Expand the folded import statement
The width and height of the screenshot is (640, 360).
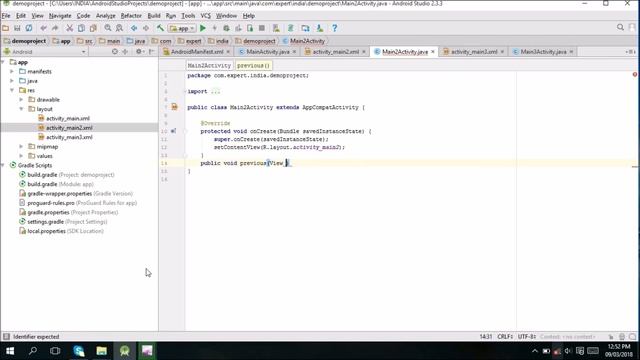[216, 91]
